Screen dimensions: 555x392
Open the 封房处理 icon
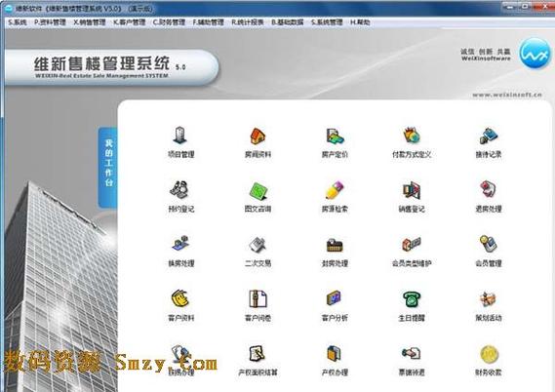[335, 245]
